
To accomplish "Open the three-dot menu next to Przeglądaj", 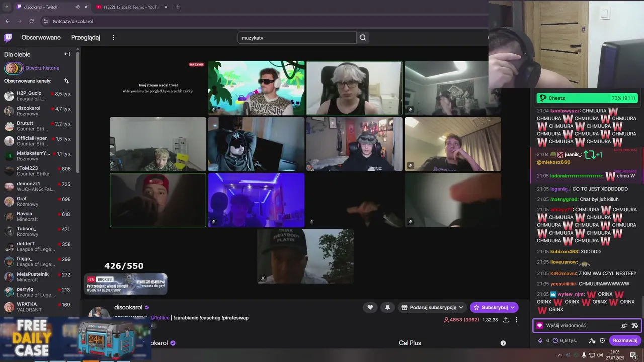I will pyautogui.click(x=113, y=38).
